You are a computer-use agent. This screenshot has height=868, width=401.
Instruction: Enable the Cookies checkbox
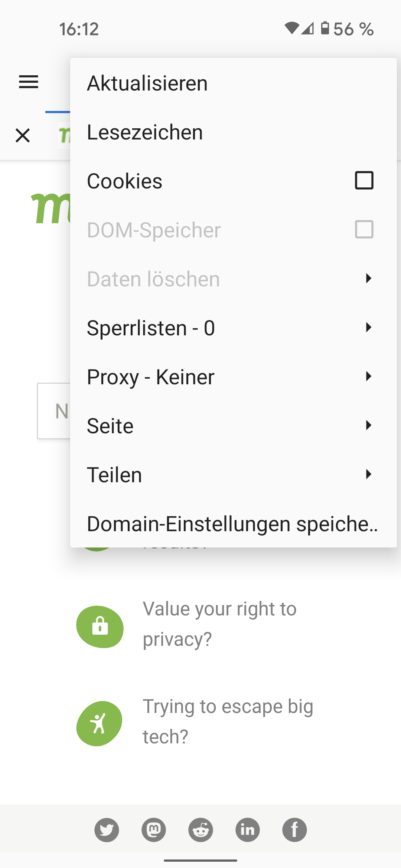(x=364, y=181)
